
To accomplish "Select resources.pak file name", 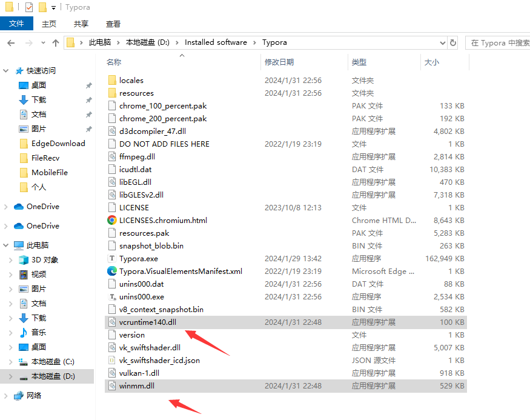I will (144, 233).
